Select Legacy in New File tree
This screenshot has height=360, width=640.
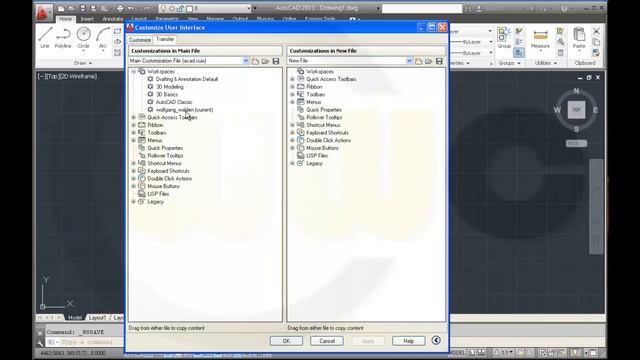(x=314, y=163)
